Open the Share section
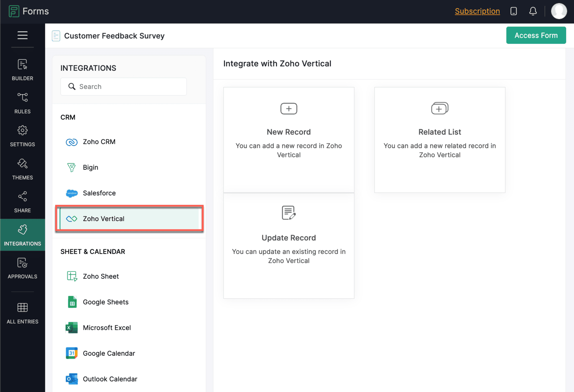 point(22,202)
